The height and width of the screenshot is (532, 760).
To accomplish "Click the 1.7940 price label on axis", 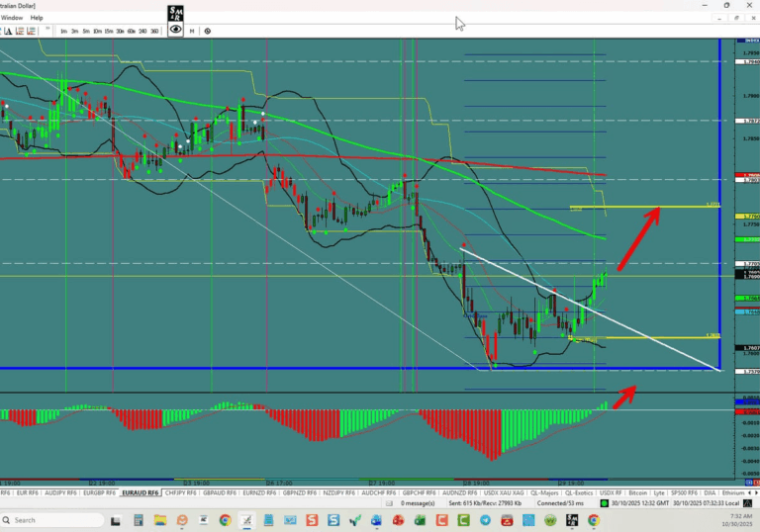I will [x=747, y=62].
